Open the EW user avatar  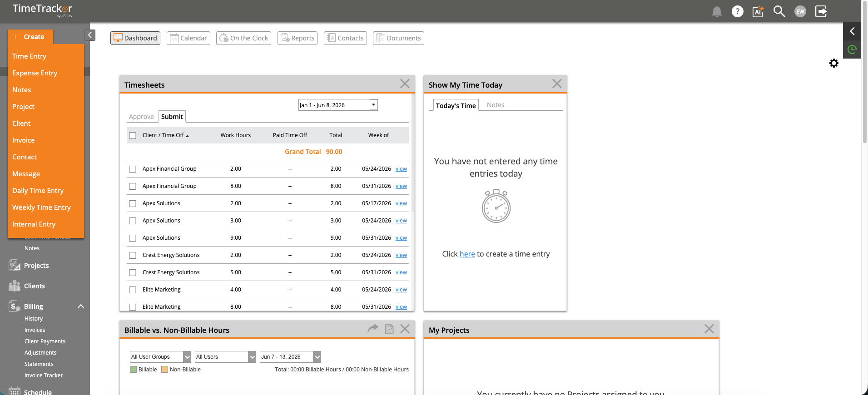800,11
